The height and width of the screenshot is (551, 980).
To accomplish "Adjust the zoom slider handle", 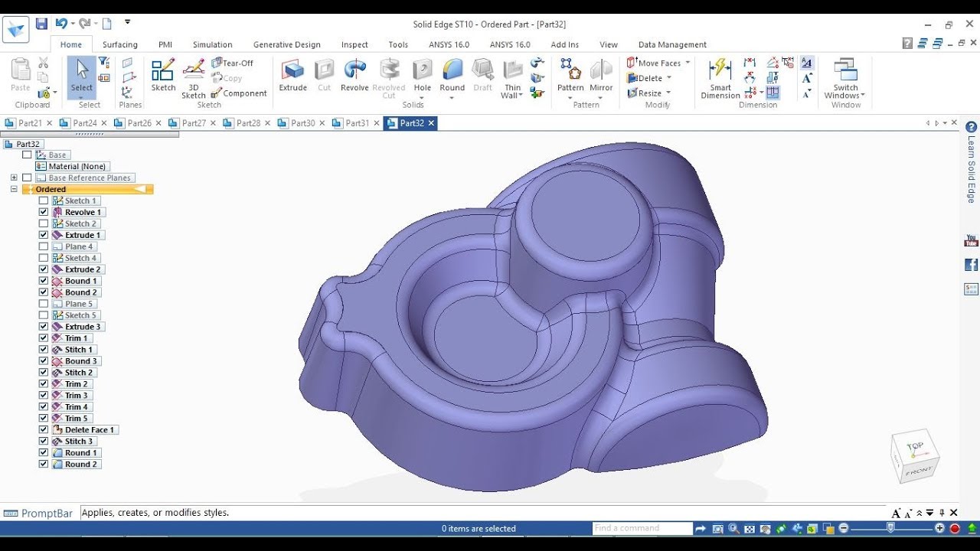I will [x=890, y=528].
